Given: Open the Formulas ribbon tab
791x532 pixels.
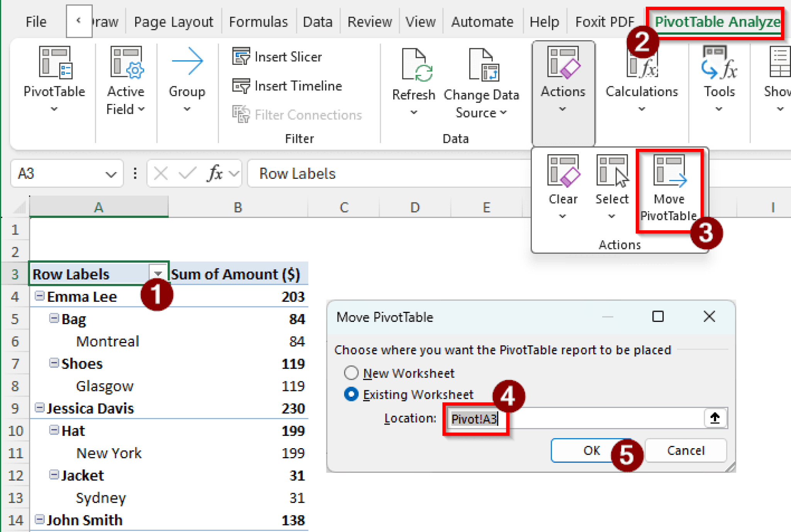Looking at the screenshot, I should click(258, 22).
